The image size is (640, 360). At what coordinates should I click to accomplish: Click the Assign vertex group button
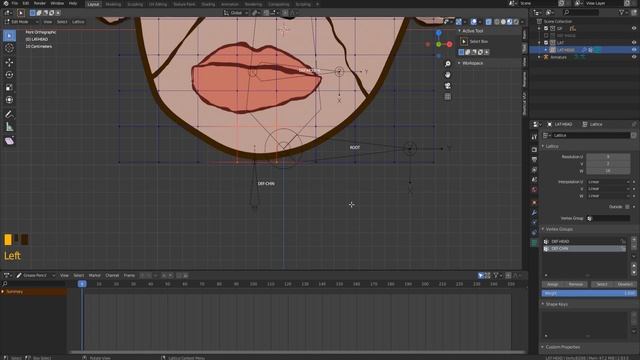553,284
